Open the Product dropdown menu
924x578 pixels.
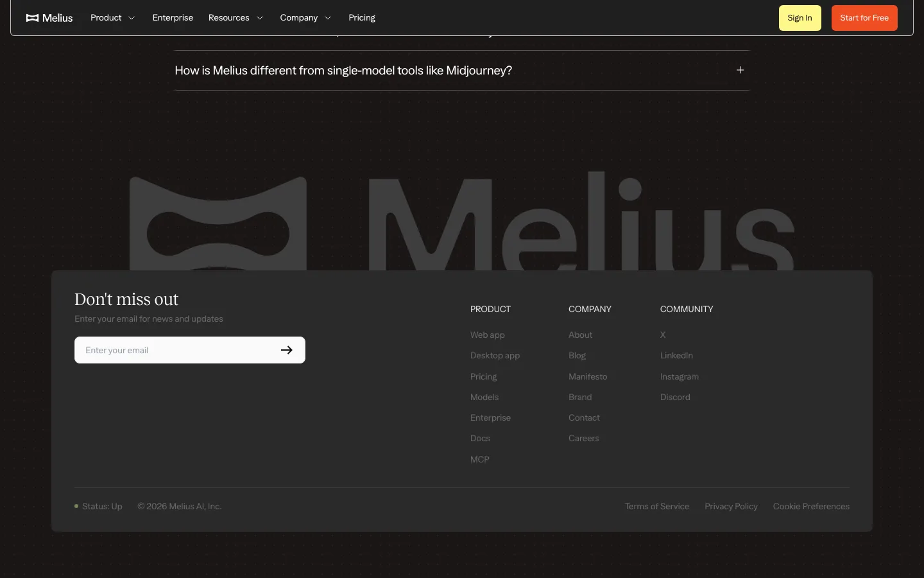click(113, 18)
